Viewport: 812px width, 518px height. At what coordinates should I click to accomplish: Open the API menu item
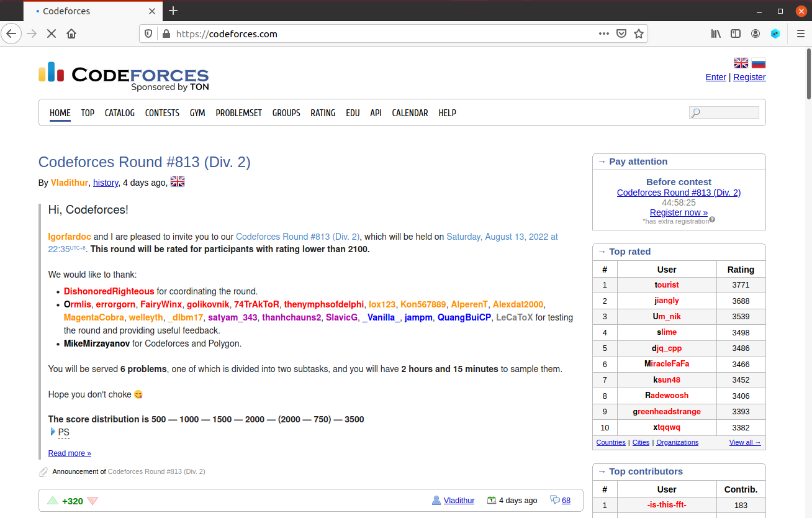(x=376, y=113)
